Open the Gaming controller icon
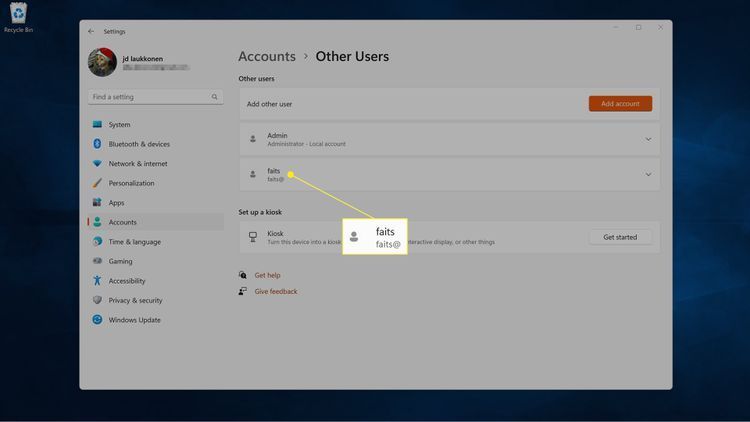750x422 pixels. tap(98, 261)
